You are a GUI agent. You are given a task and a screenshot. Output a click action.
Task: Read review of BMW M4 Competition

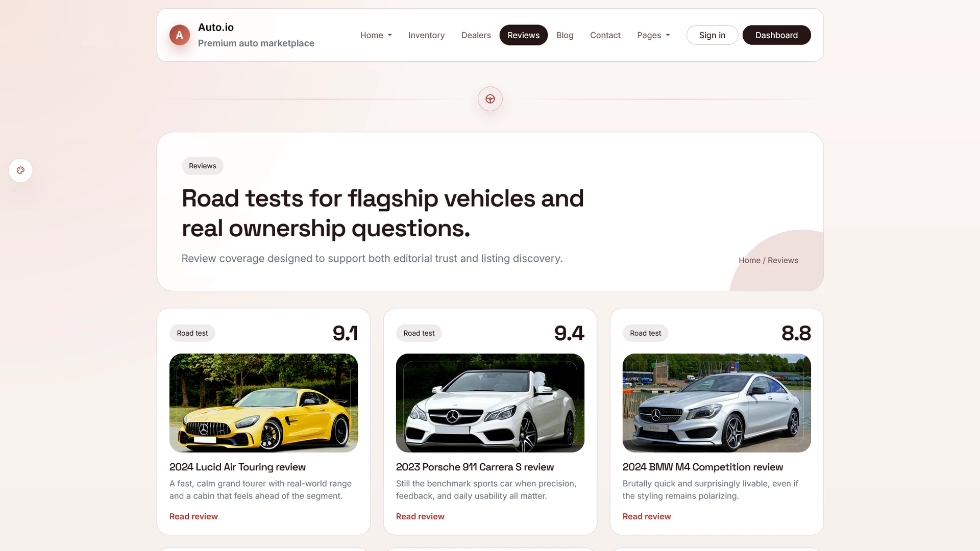pos(647,516)
